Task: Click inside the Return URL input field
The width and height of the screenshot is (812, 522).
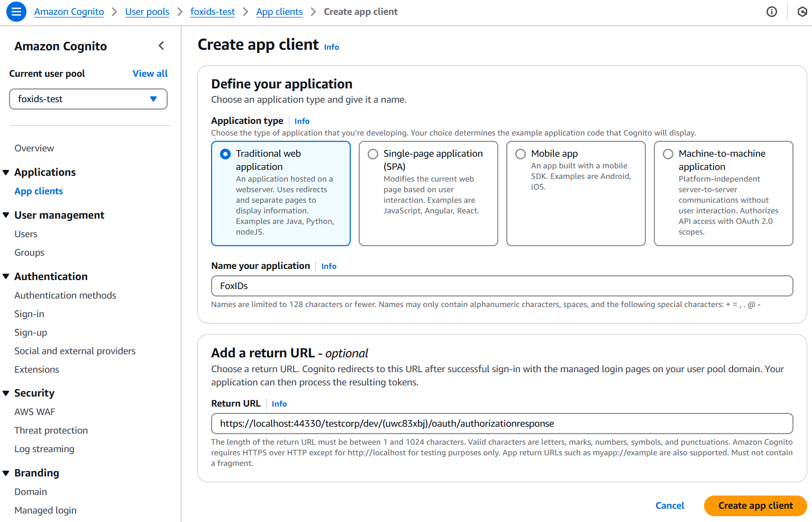Action: pyautogui.click(x=501, y=424)
